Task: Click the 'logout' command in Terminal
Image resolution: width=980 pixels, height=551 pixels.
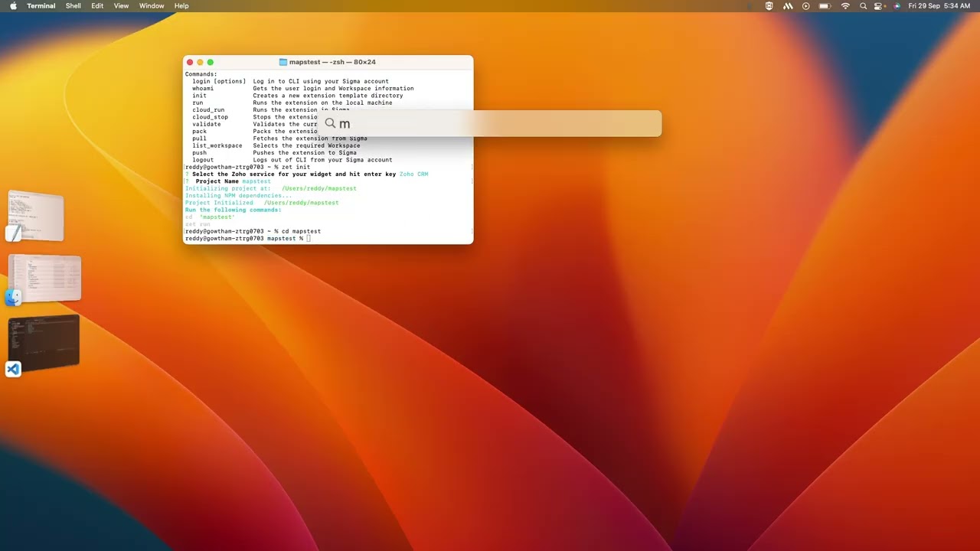Action: [x=203, y=160]
